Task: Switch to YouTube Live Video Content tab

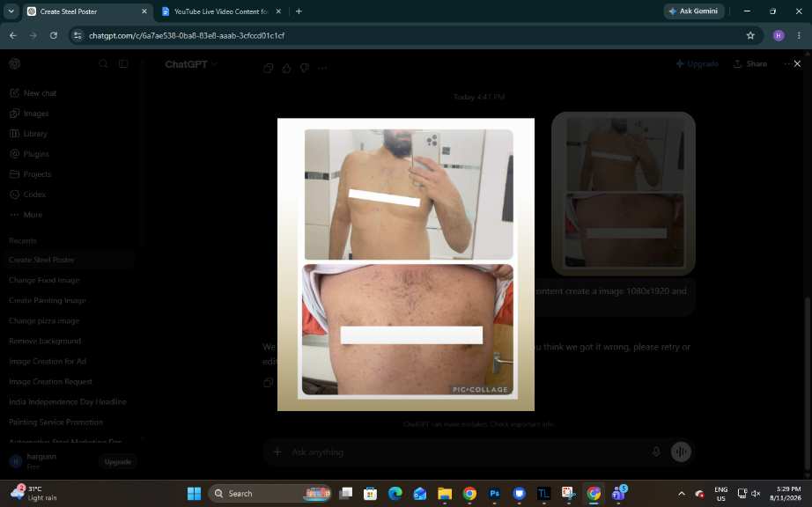Action: (x=222, y=11)
